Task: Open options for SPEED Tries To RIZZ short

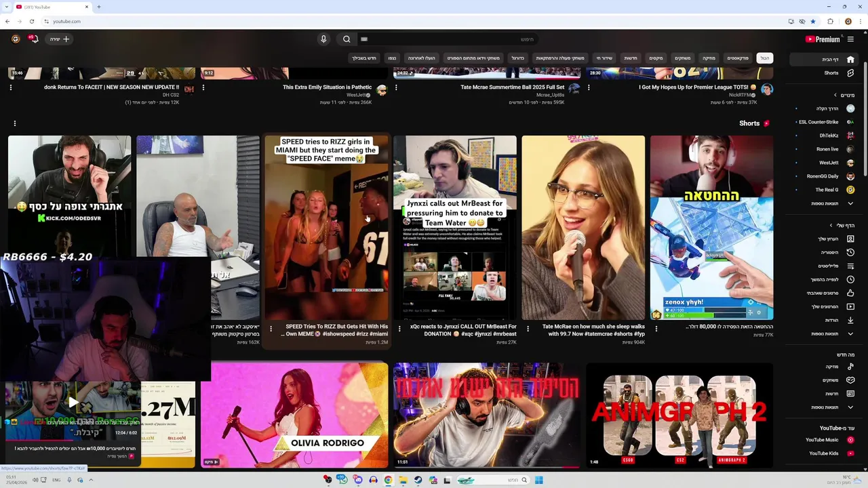Action: 271,329
